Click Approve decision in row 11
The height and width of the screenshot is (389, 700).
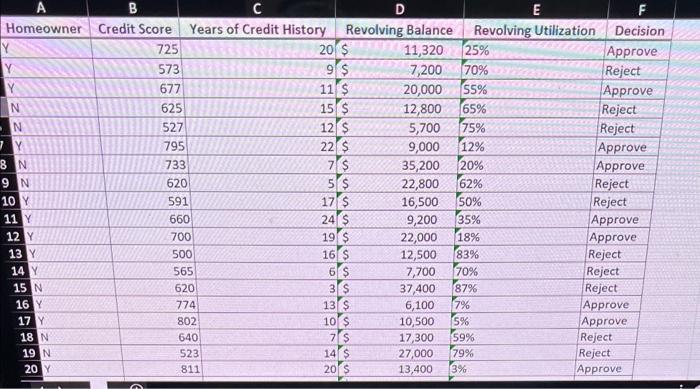[622, 219]
